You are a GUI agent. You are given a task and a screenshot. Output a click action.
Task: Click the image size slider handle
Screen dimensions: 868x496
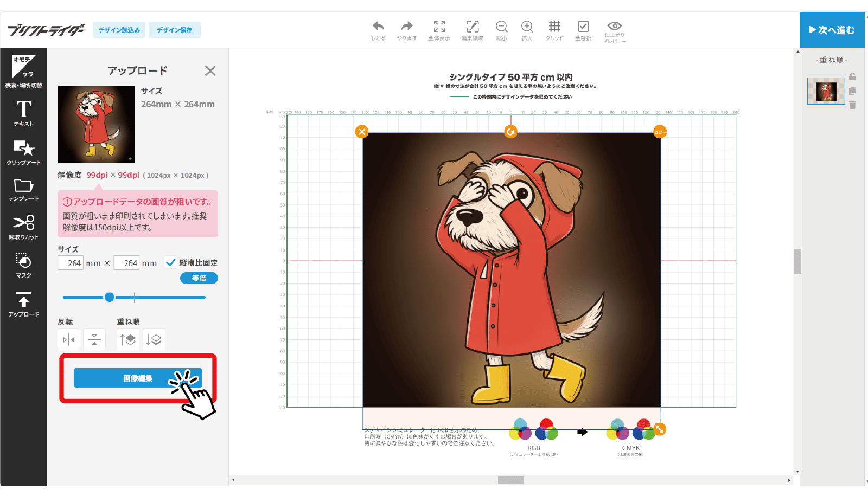click(x=110, y=297)
